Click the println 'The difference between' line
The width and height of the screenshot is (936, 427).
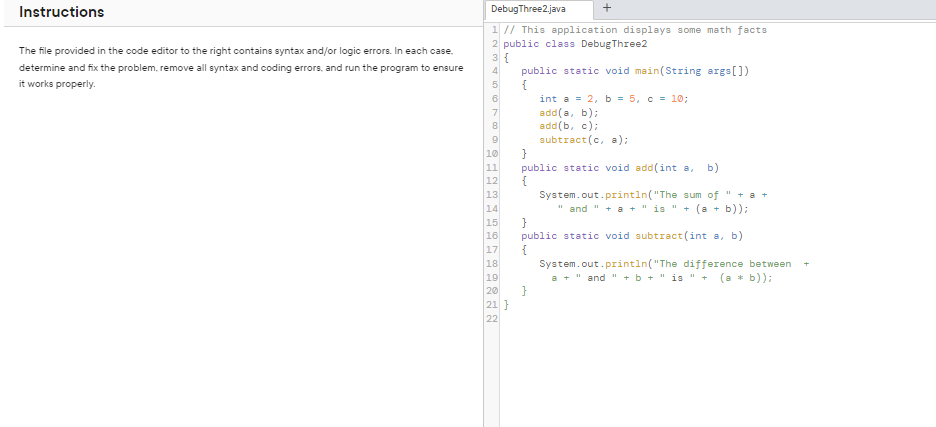pos(675,264)
